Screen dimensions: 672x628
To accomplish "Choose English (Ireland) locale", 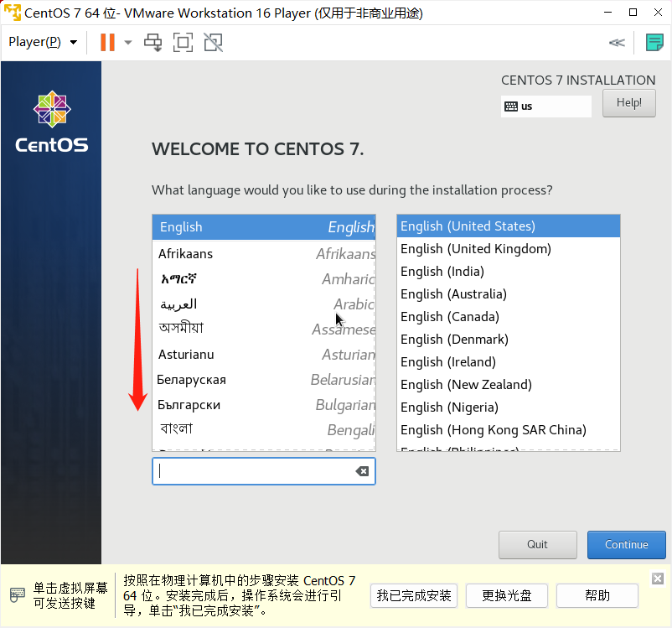I will click(x=509, y=362).
